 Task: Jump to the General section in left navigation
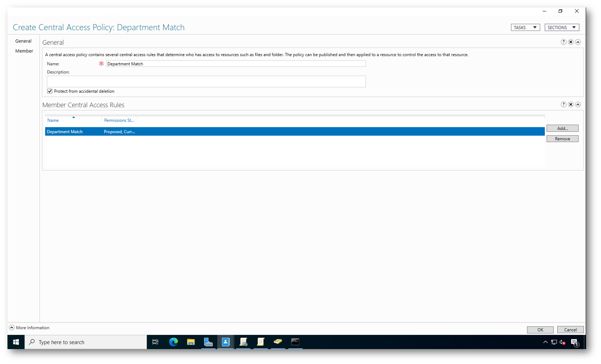pyautogui.click(x=23, y=41)
